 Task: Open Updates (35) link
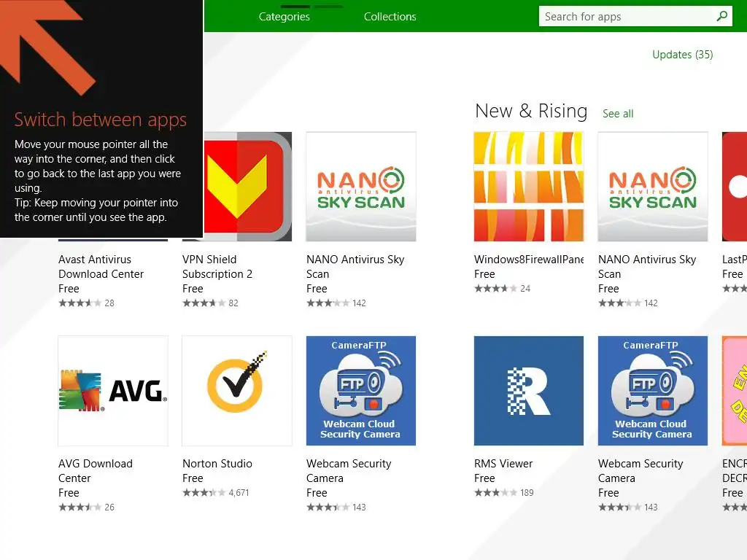click(x=682, y=55)
